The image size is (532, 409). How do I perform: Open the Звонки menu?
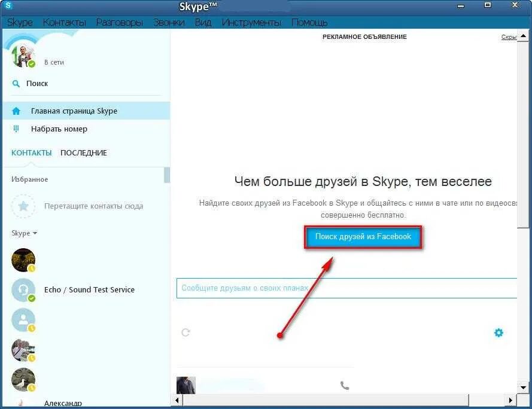tap(169, 22)
